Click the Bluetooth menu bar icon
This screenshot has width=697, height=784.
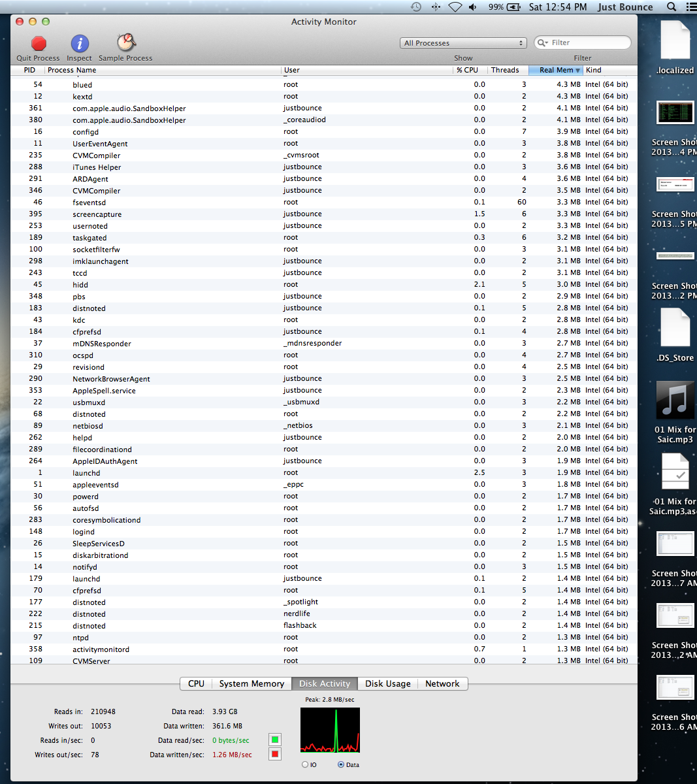436,7
